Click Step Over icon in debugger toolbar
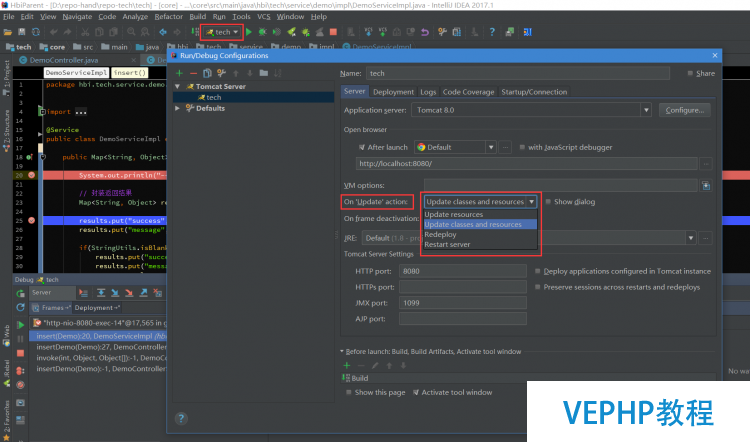The height and width of the screenshot is (442, 750). (x=101, y=293)
